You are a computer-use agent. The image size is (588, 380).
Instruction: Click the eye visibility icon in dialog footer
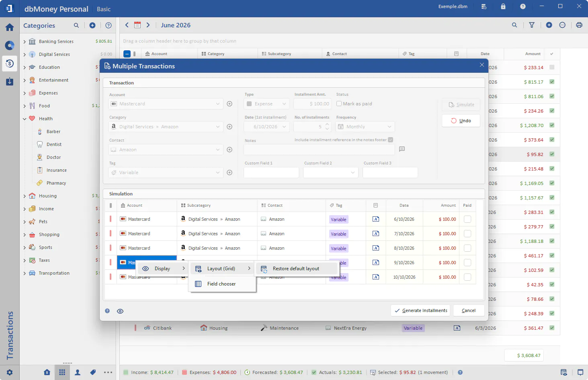click(120, 311)
